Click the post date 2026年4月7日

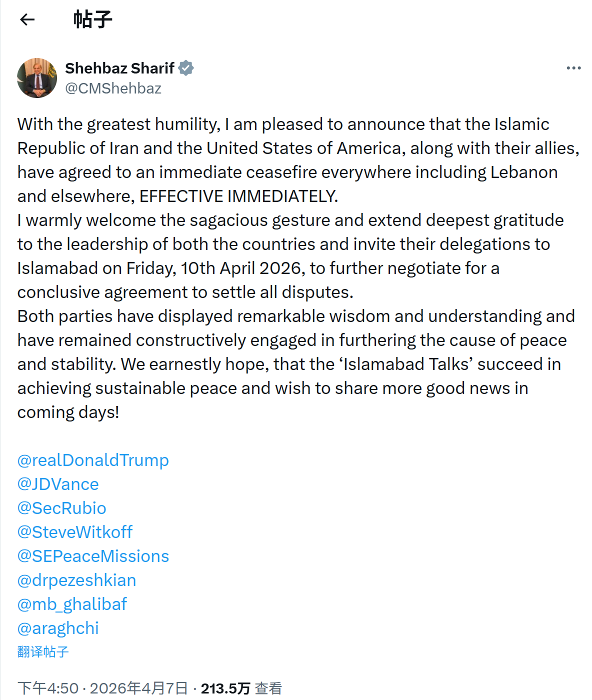click(139, 688)
